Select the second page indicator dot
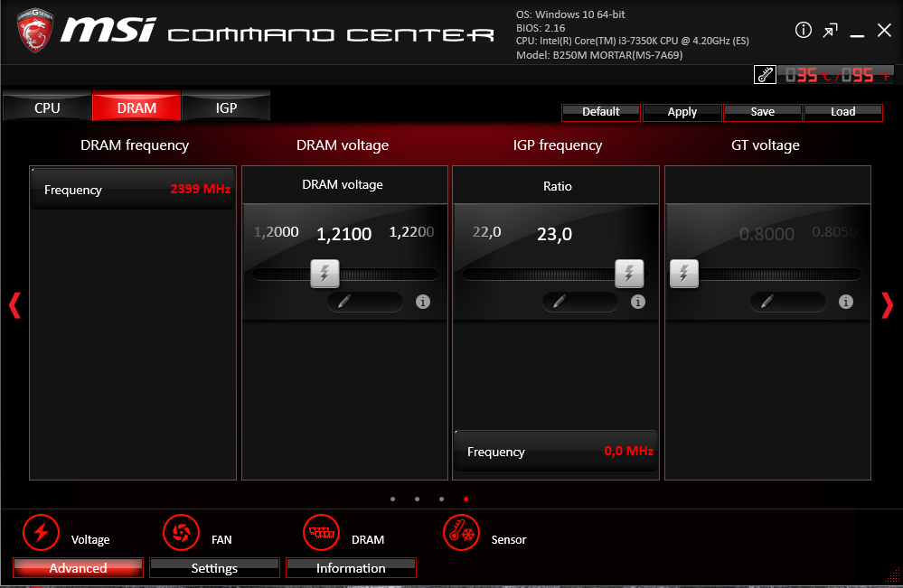 click(x=417, y=499)
